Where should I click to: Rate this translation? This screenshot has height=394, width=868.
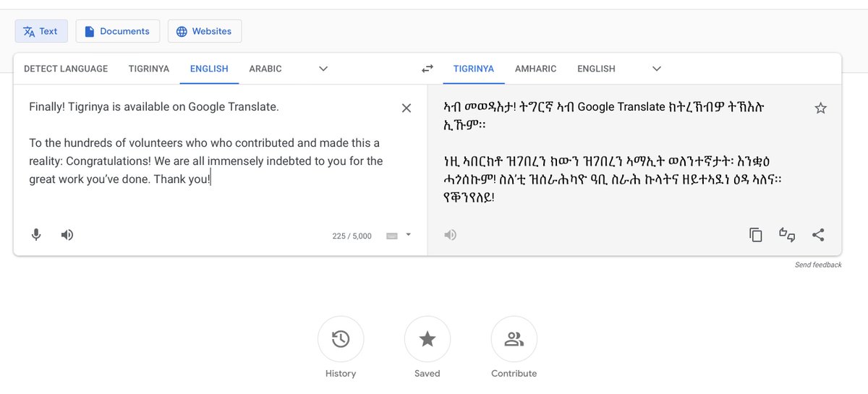[787, 234]
